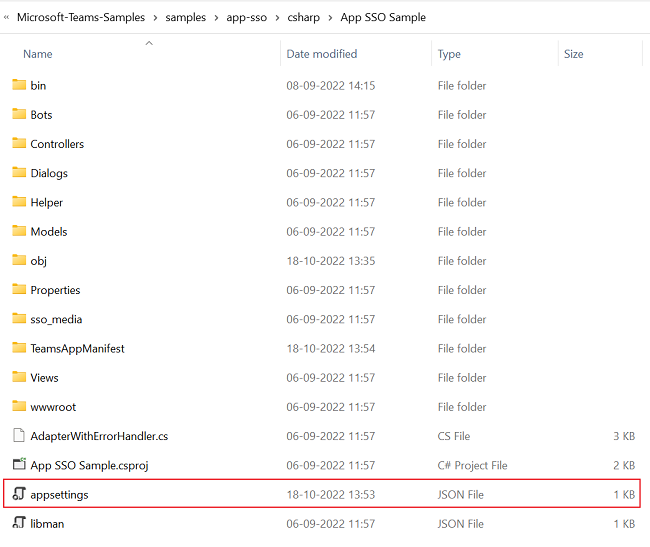
Task: Click the Helper folder icon
Action: point(19,202)
